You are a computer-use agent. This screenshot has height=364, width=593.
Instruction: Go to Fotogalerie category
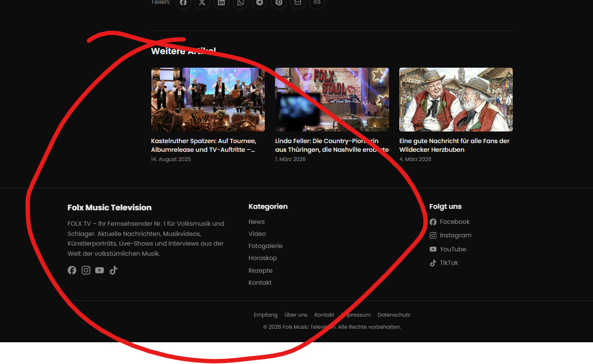265,246
